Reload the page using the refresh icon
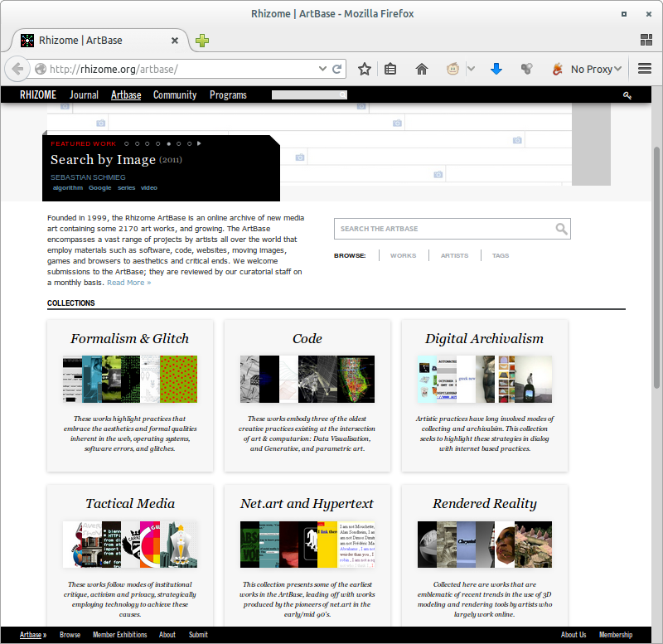This screenshot has height=644, width=663. [x=337, y=70]
